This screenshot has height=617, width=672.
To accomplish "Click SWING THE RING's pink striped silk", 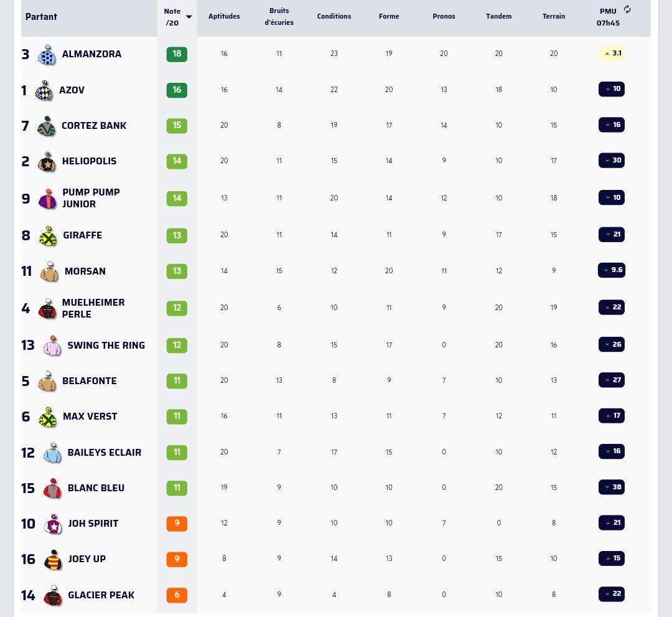I will click(x=52, y=346).
